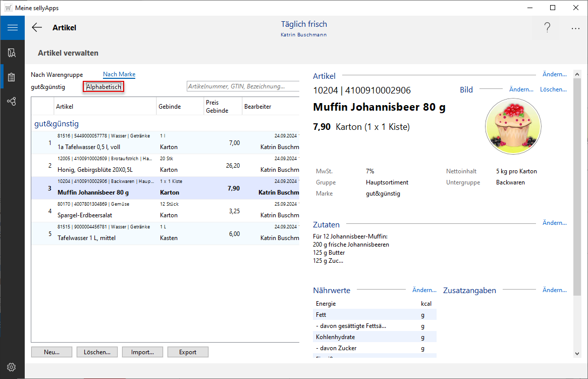Screen dimensions: 588x379
Task: Open the customer catalog sidebar icon
Action: [12, 53]
